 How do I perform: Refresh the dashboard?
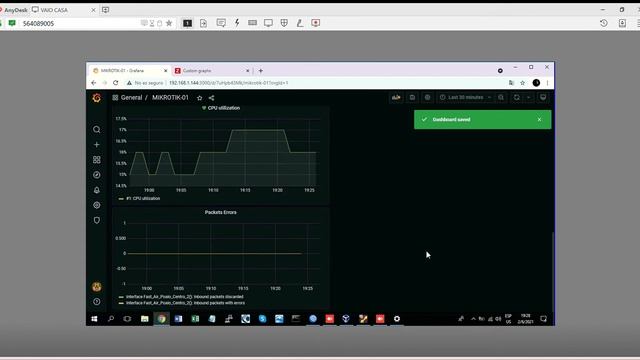tap(517, 97)
